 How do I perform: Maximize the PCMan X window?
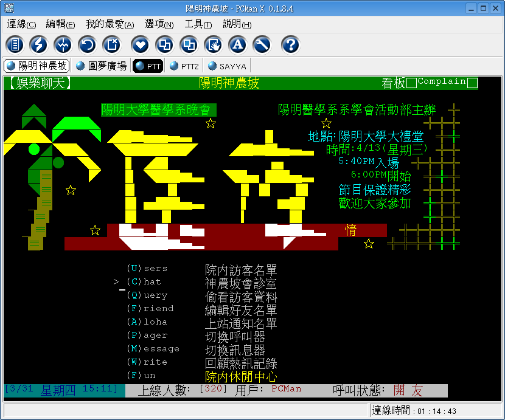pyautogui.click(x=483, y=9)
